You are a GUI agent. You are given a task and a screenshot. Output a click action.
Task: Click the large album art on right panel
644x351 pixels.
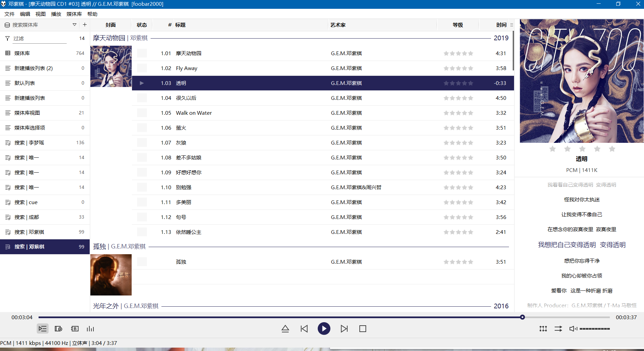(x=582, y=81)
